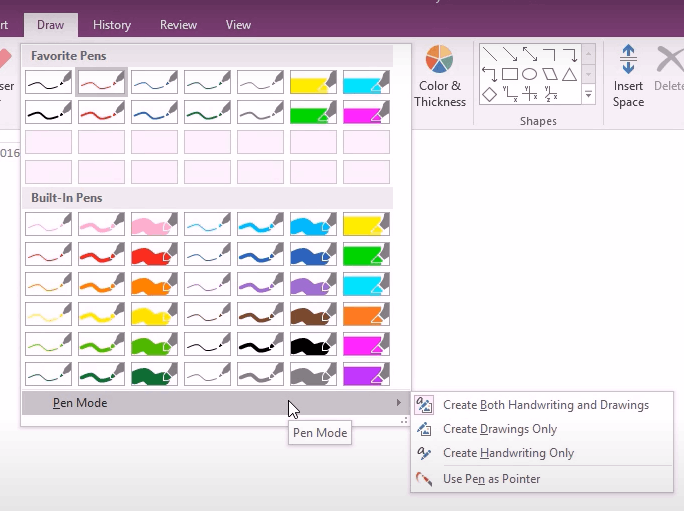
Task: Click the pen gallery resize grip
Action: (x=404, y=420)
